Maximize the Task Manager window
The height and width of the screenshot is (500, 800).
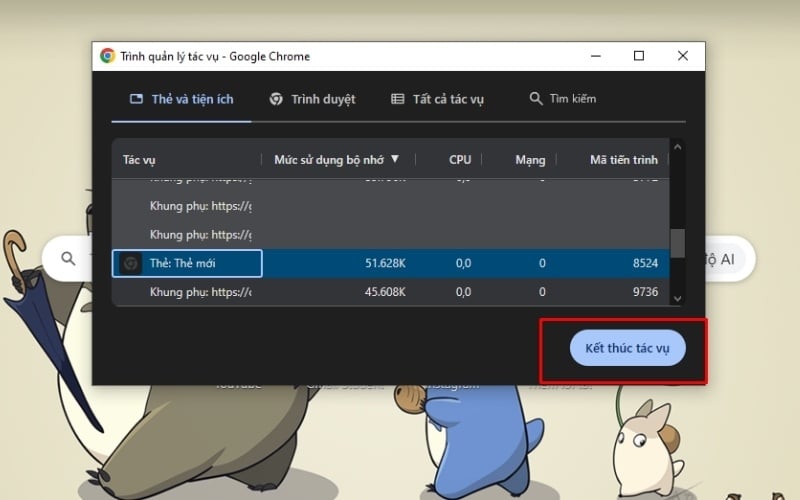tap(639, 56)
